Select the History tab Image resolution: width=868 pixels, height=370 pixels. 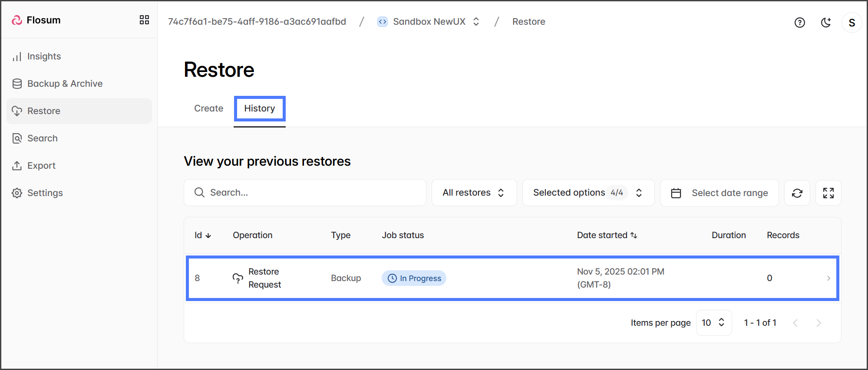pos(259,108)
